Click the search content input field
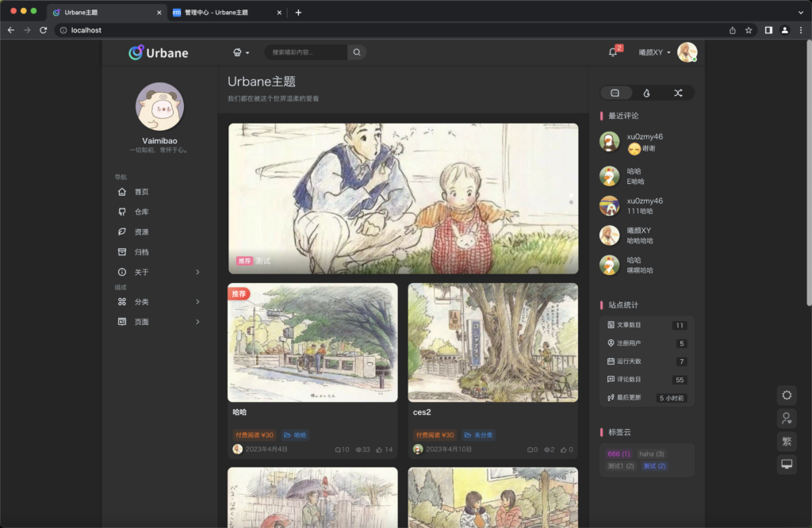The height and width of the screenshot is (528, 812). coord(306,52)
